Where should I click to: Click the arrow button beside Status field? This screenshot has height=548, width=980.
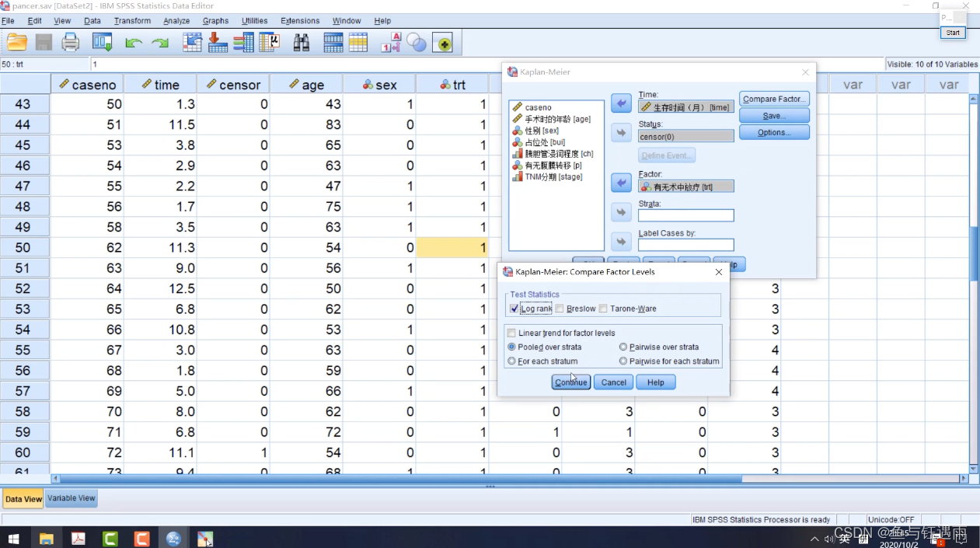[621, 133]
